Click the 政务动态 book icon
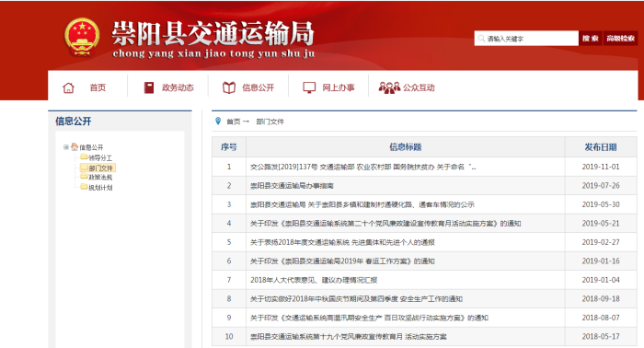Image resolution: width=644 pixels, height=348 pixels. [x=149, y=87]
